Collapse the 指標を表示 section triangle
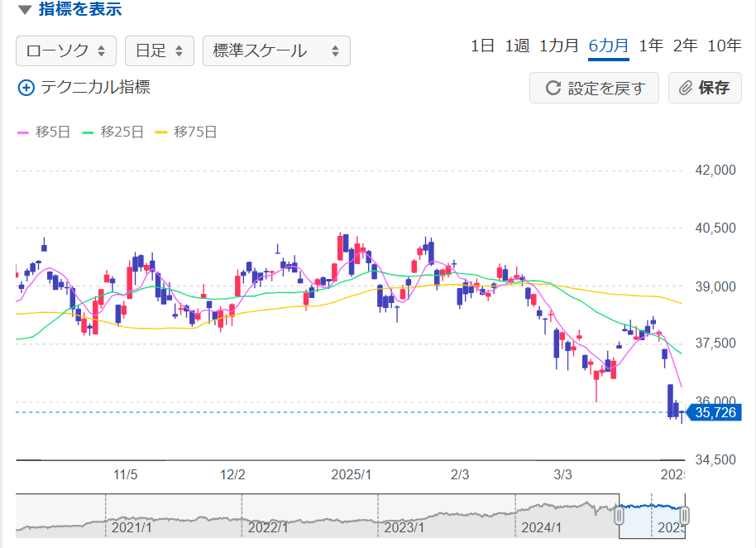 click(25, 11)
